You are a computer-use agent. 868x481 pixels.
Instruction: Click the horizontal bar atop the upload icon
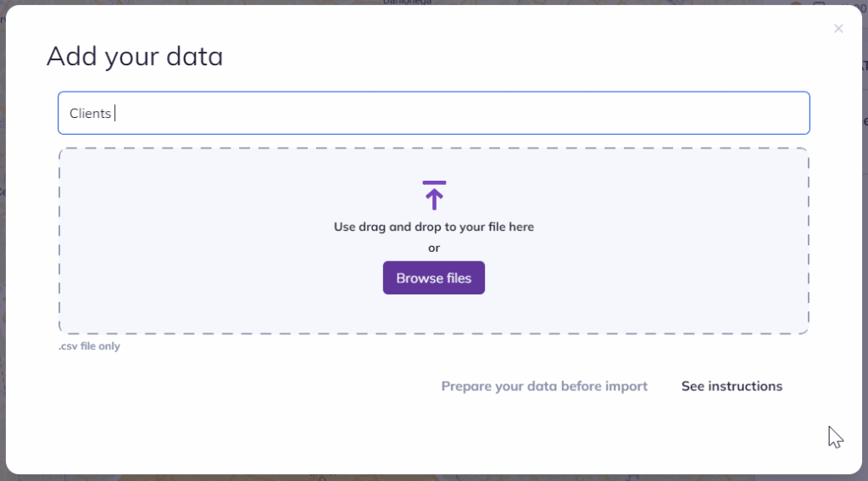point(434,182)
